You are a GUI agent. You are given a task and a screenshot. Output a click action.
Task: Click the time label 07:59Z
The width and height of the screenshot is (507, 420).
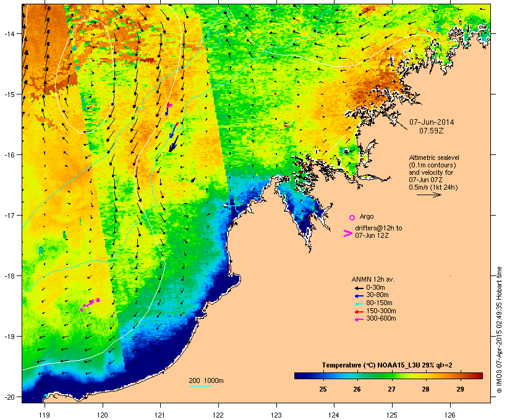click(x=432, y=131)
